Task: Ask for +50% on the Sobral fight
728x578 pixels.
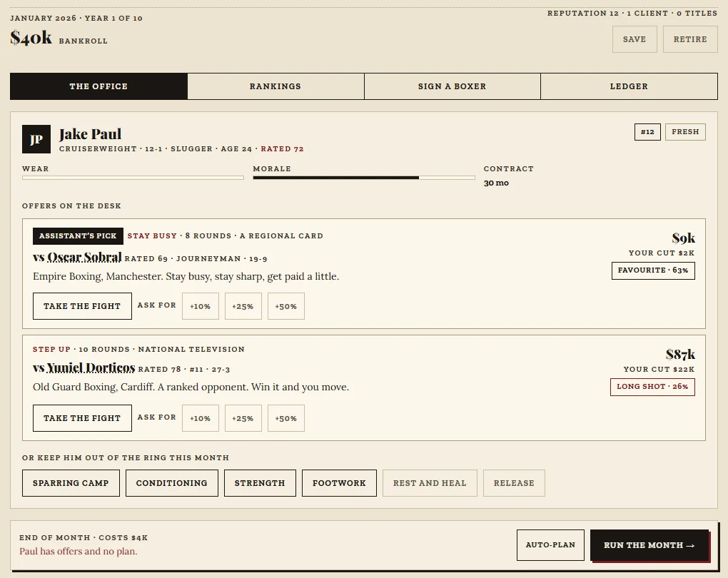Action: [x=286, y=306]
